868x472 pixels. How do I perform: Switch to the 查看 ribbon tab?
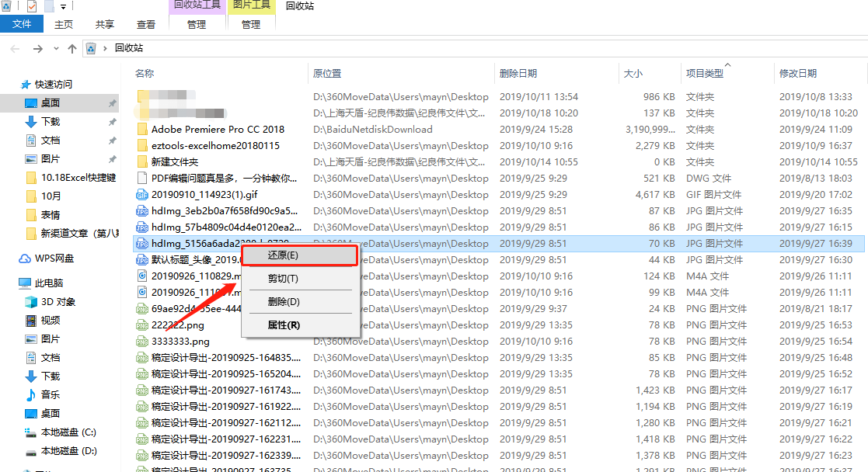point(145,24)
